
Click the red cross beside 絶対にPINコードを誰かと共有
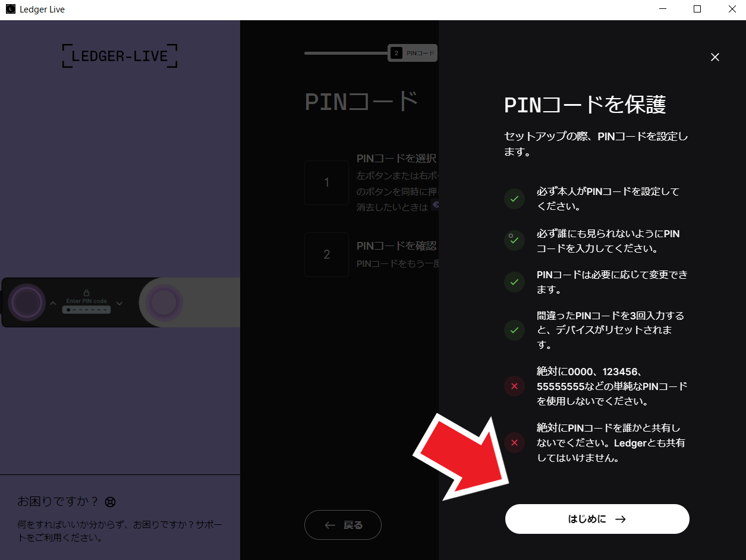514,443
